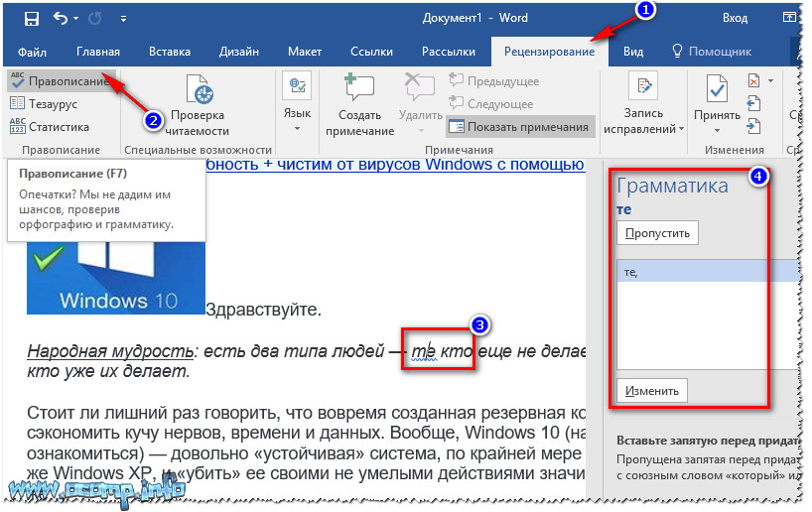Open the reject change dropdown arrow
The height and width of the screenshot is (512, 812).
click(x=770, y=80)
